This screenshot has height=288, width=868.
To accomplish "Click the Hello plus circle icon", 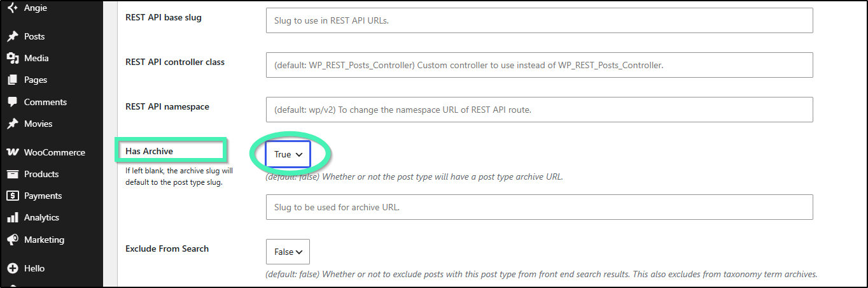I will pyautogui.click(x=12, y=268).
